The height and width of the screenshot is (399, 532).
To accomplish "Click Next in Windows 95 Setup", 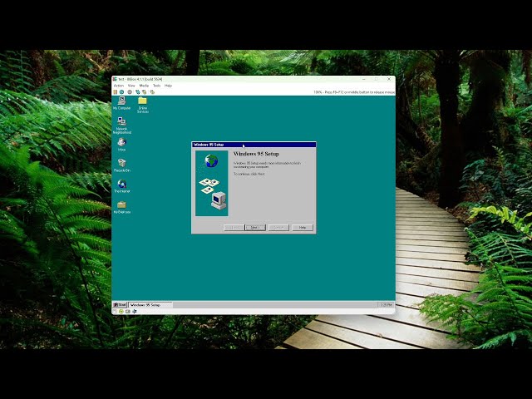I will [255, 227].
